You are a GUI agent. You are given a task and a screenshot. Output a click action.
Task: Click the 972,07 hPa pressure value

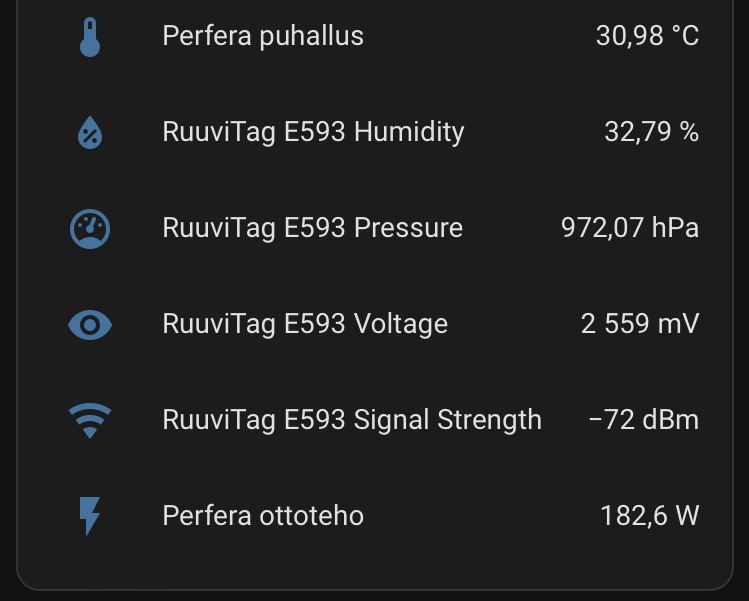(629, 229)
